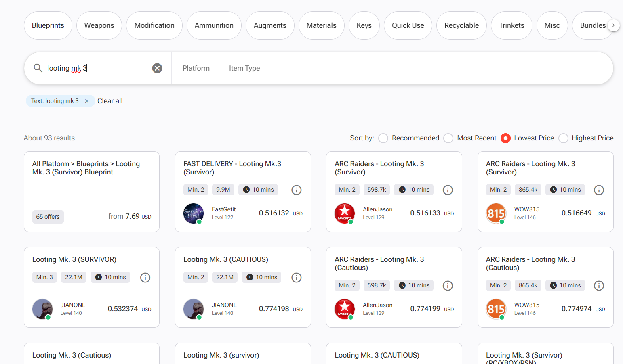Click WOW815 avatar on Cautious listing
623x364 pixels.
tap(496, 309)
